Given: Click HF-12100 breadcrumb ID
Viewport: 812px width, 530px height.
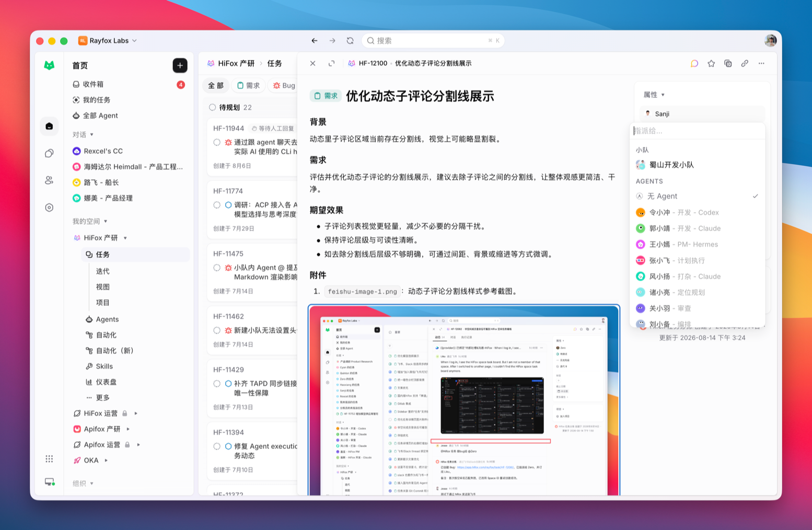Looking at the screenshot, I should pos(373,63).
